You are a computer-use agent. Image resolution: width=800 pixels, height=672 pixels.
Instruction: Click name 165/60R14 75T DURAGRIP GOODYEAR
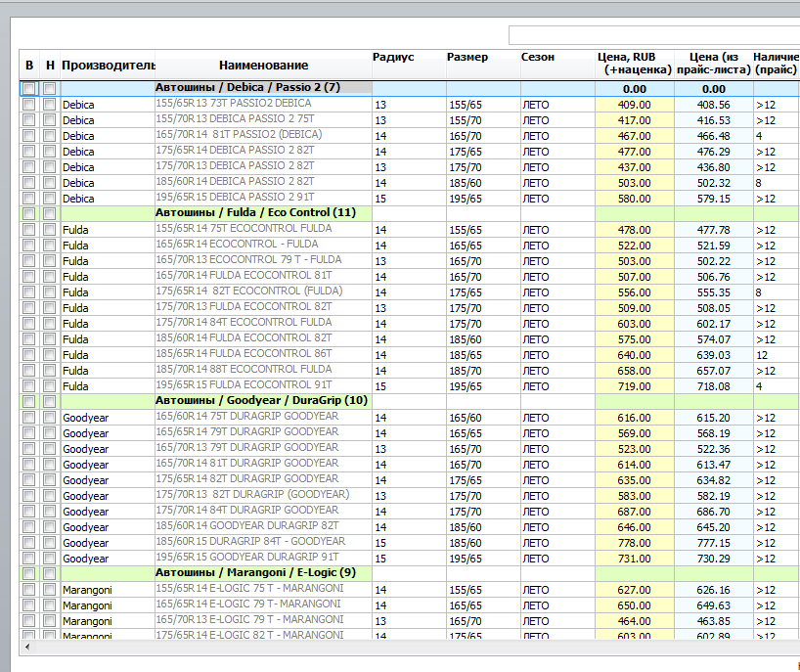[247, 417]
